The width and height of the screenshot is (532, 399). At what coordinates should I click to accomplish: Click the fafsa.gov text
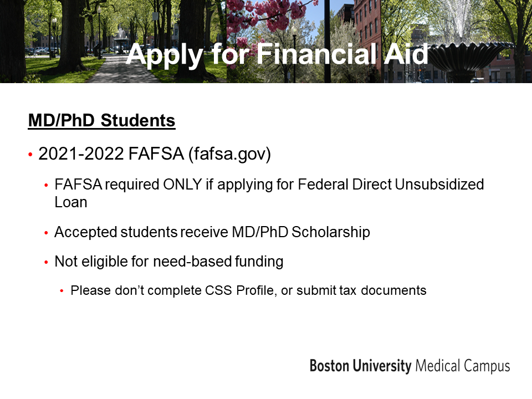click(229, 154)
